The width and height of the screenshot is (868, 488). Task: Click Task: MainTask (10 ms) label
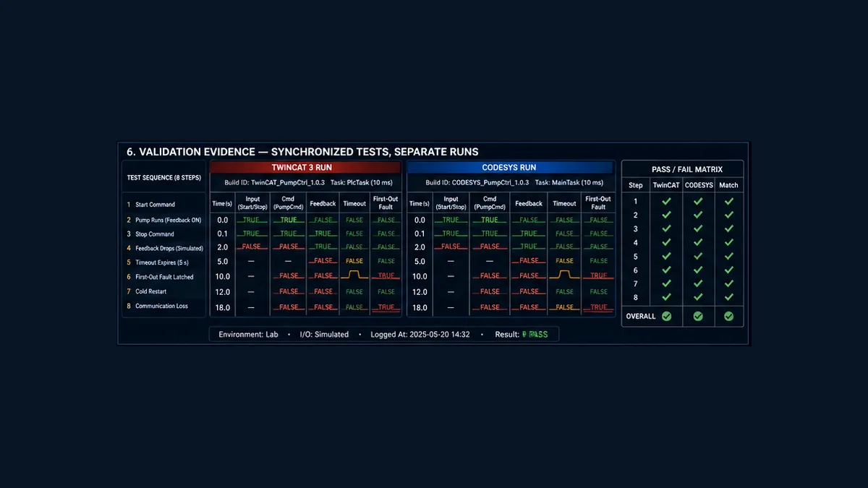569,183
